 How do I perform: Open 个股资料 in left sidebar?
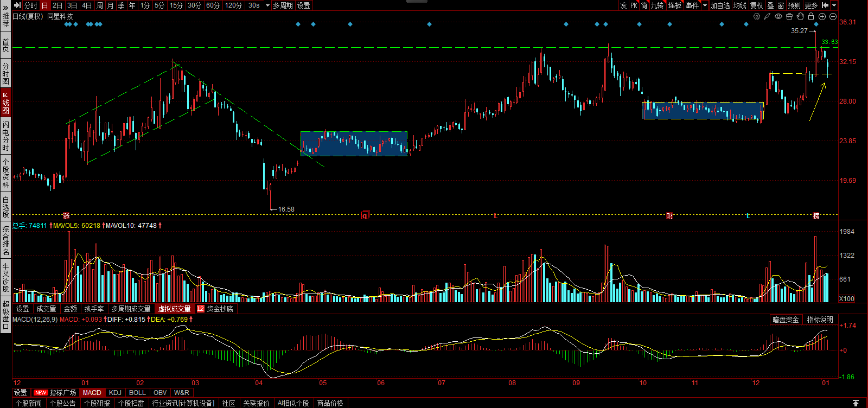coord(5,174)
